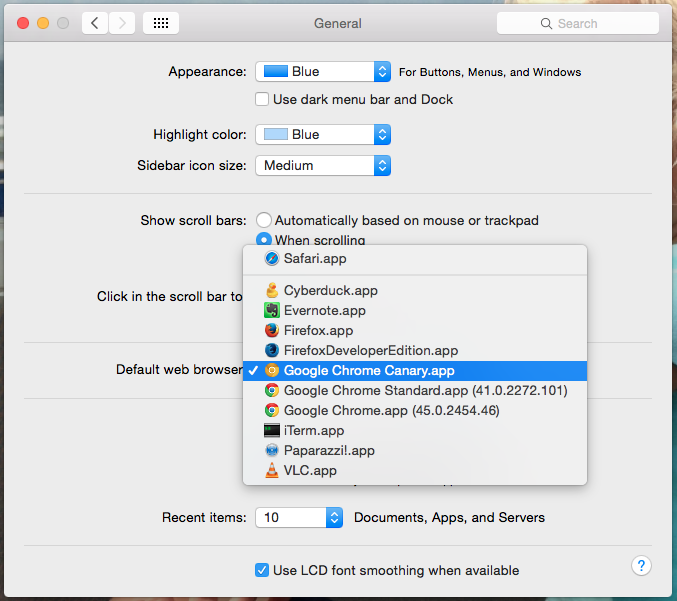Select iTerm.app from the menu
This screenshot has width=677, height=601.
(414, 430)
